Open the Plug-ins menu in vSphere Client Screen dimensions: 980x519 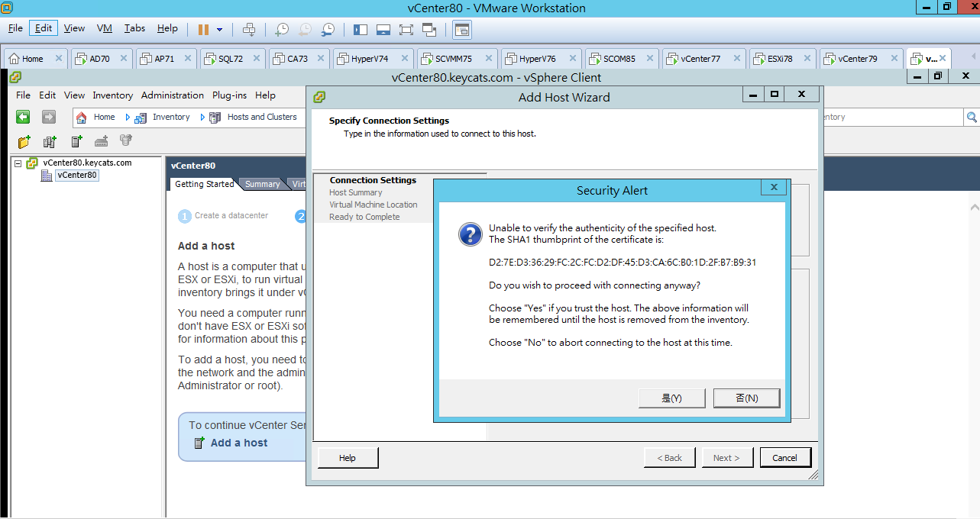tap(229, 95)
